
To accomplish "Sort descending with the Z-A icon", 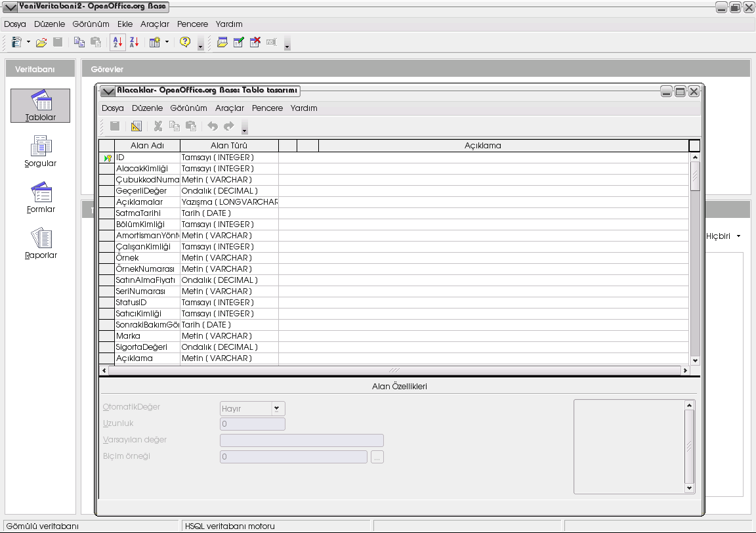I will coord(134,43).
